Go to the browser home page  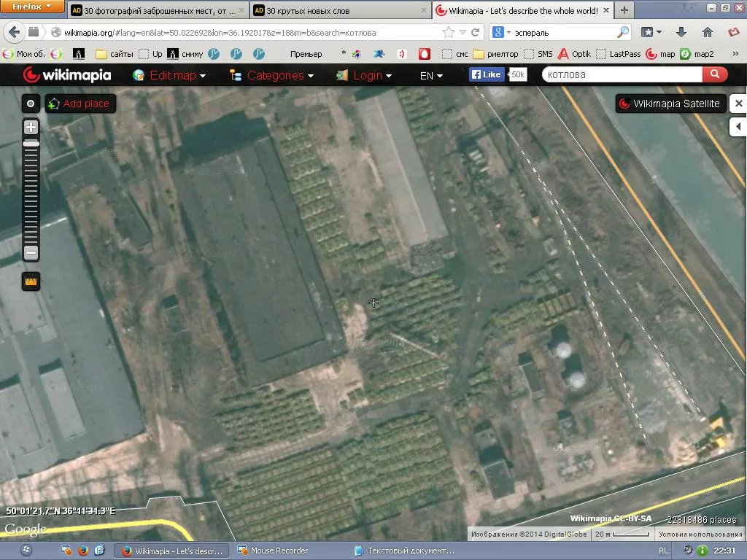(708, 32)
